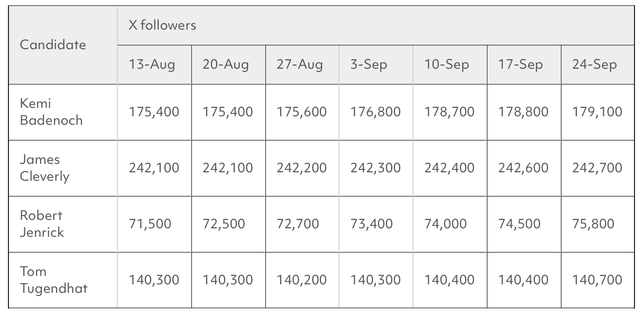The width and height of the screenshot is (644, 315).
Task: Click Badenoch's 3-Sep value 176,800
Action: coord(375,113)
